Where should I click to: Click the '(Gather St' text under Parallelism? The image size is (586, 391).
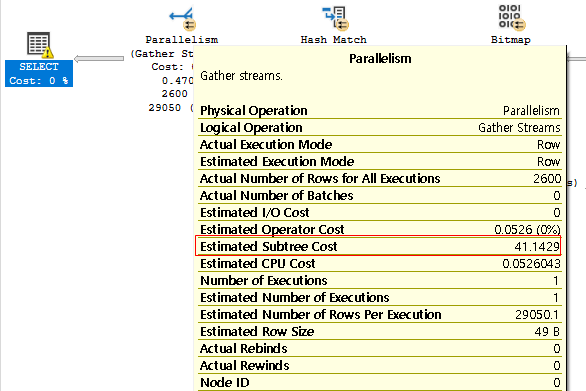pyautogui.click(x=161, y=54)
